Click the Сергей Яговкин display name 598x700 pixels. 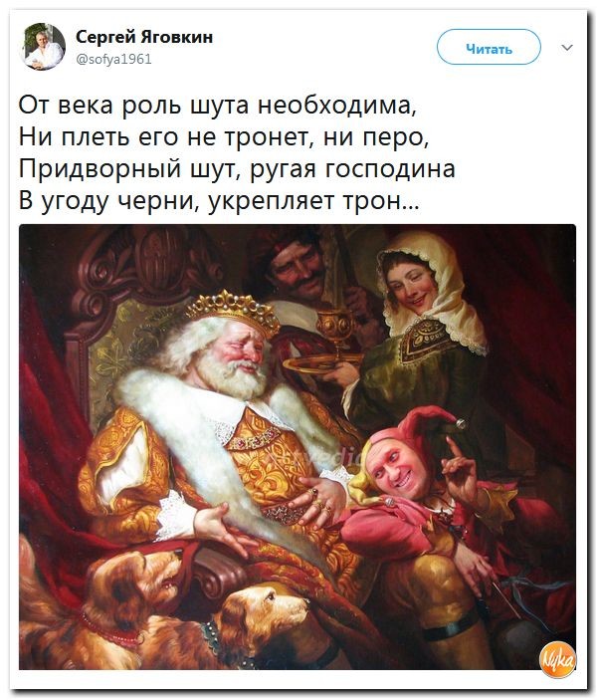pyautogui.click(x=144, y=37)
